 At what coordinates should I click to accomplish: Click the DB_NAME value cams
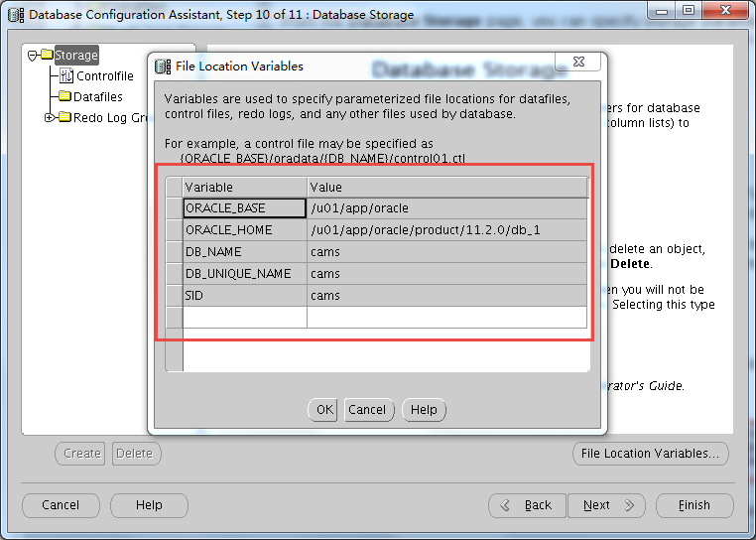[446, 251]
